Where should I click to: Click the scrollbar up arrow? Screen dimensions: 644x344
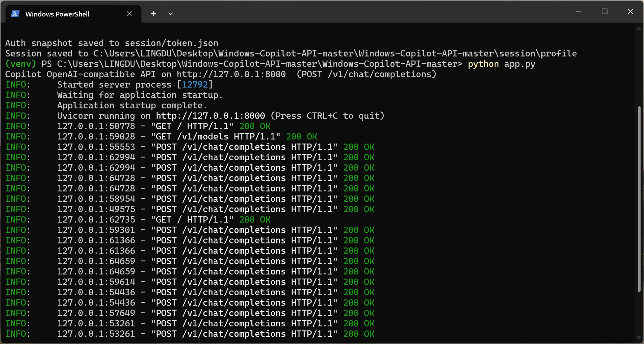point(638,28)
